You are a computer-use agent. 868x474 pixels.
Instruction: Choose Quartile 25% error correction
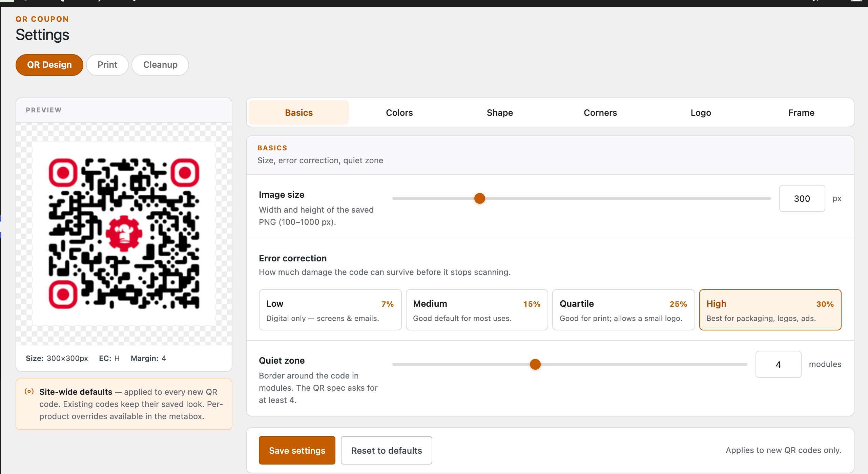(x=623, y=310)
